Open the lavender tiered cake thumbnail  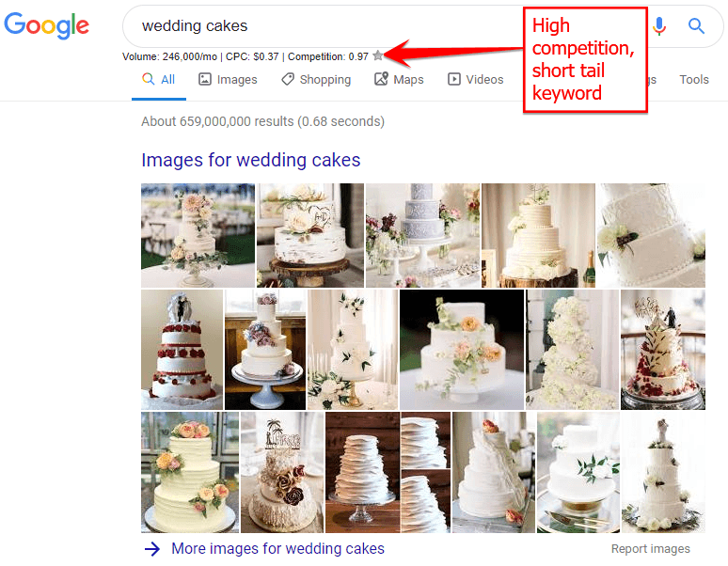[x=422, y=235]
